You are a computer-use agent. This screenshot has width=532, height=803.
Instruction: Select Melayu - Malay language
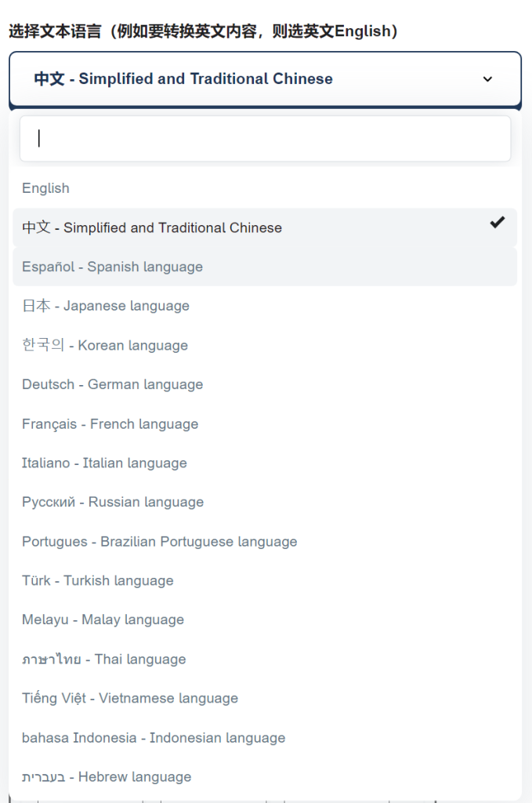103,620
